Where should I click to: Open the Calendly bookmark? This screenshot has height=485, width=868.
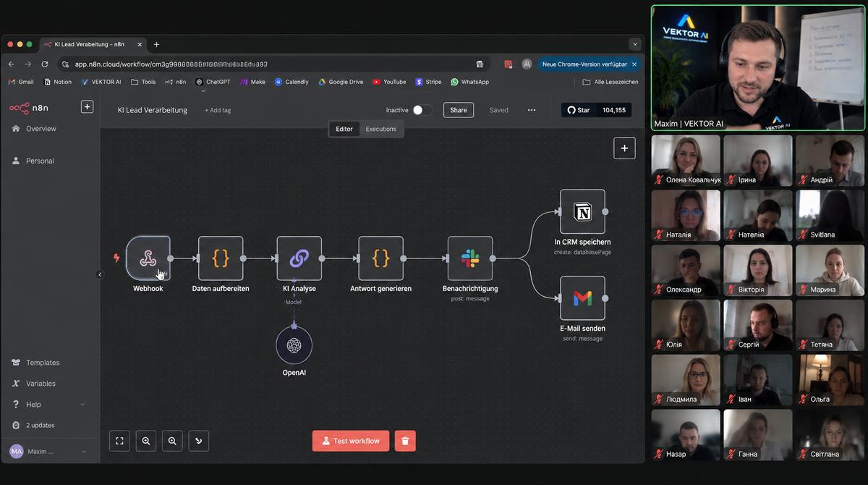tap(292, 82)
